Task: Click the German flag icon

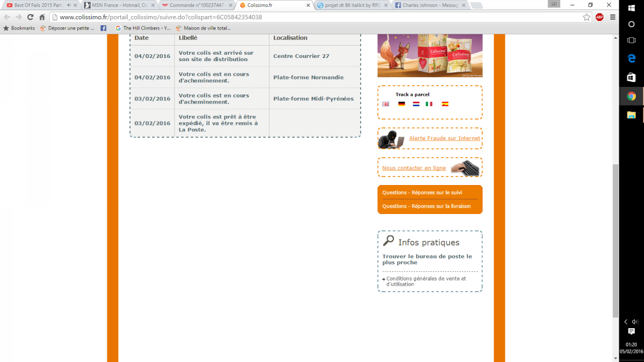Action: coord(401,104)
